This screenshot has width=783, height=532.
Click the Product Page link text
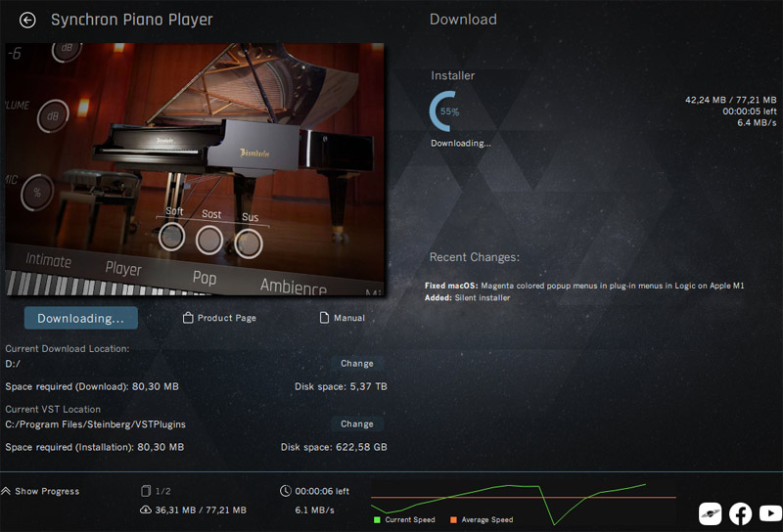click(227, 318)
